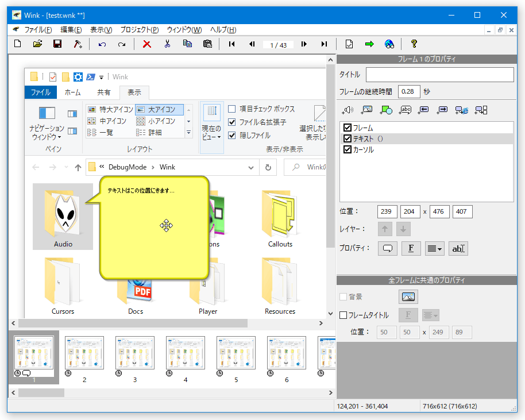Add a shape to the frame
This screenshot has height=420, width=525.
pos(386,110)
